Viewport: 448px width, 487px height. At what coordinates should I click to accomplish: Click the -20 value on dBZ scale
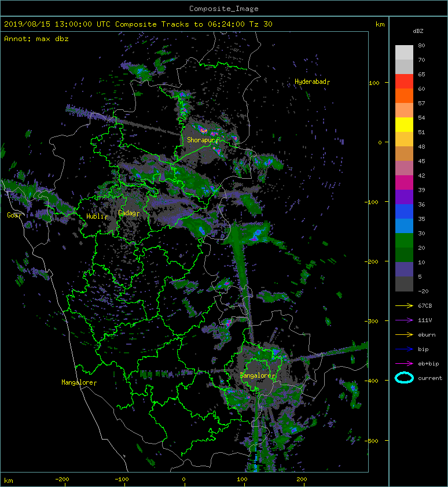423,292
